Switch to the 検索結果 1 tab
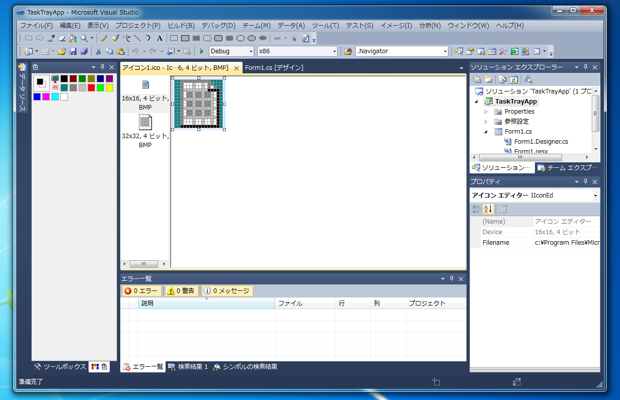The width and height of the screenshot is (620, 400). click(x=188, y=367)
